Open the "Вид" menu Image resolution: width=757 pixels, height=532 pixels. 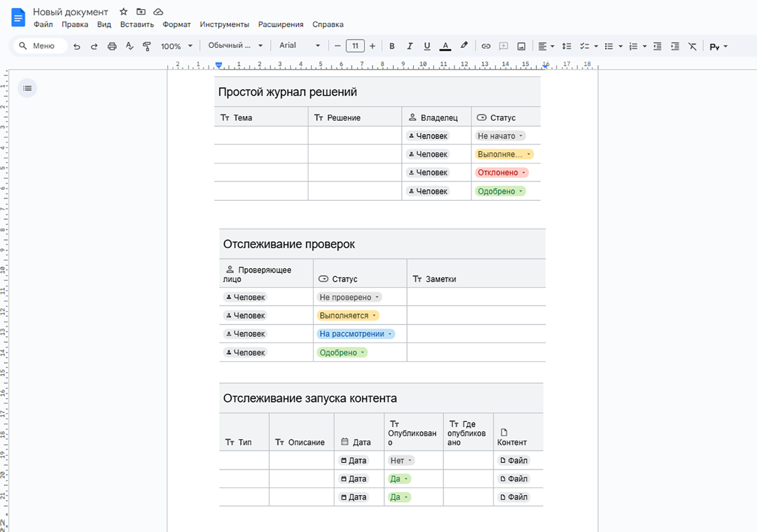(x=104, y=24)
